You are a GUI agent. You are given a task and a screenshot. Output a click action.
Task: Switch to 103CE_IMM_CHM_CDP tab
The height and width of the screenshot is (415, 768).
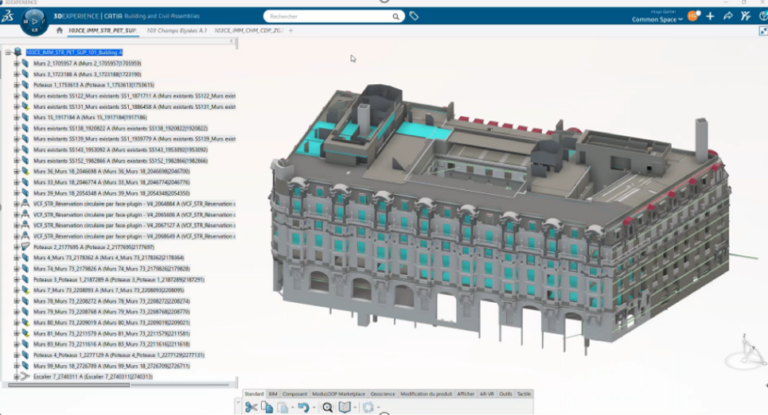(249, 30)
